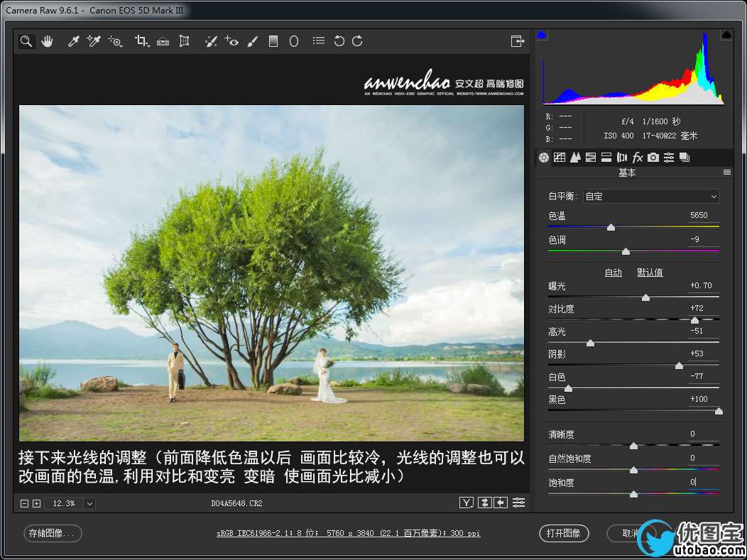Toggle full screen mode icon
The height and width of the screenshot is (560, 747).
pos(517,41)
